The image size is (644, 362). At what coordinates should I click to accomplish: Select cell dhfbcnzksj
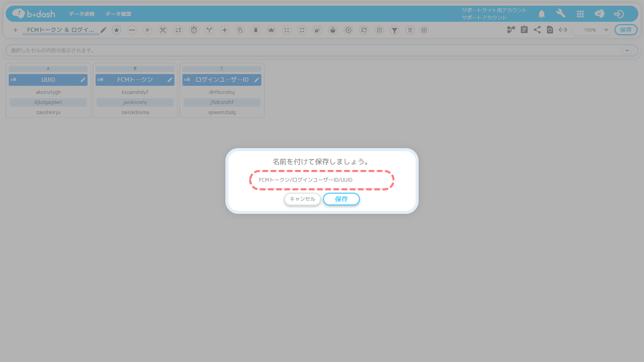222,92
